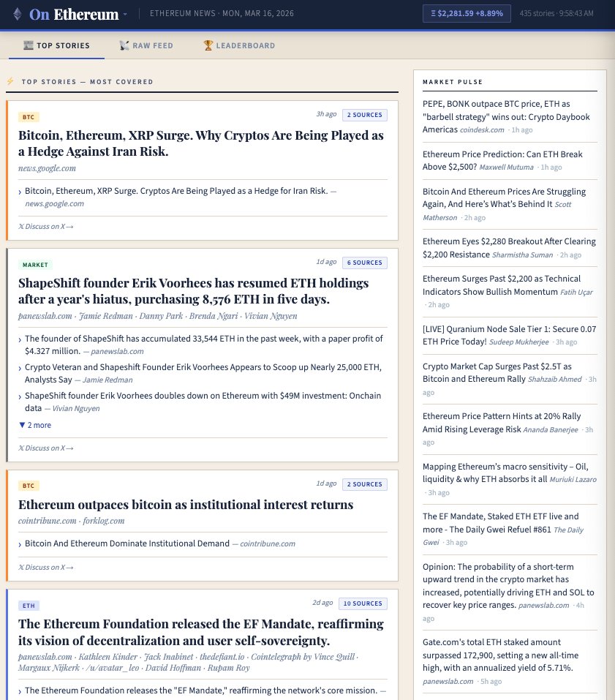Click the 10 Sources badge
615x700 pixels.
coord(363,603)
